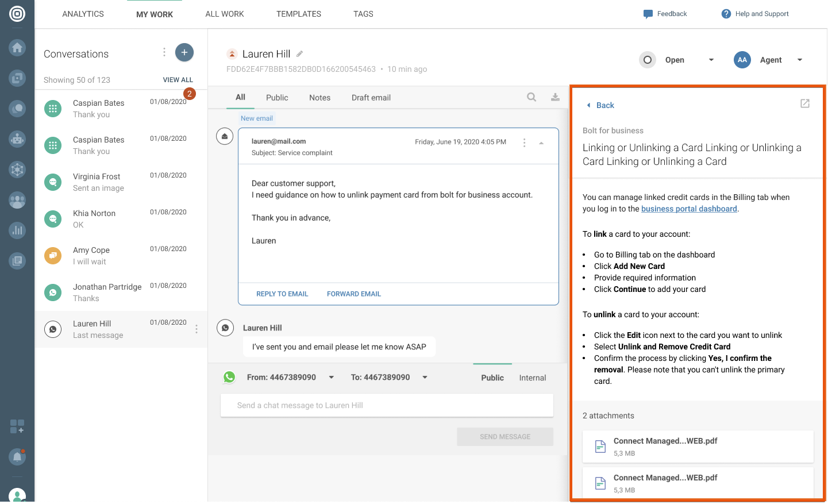Expand the From number dropdown
The width and height of the screenshot is (828, 504).
331,378
